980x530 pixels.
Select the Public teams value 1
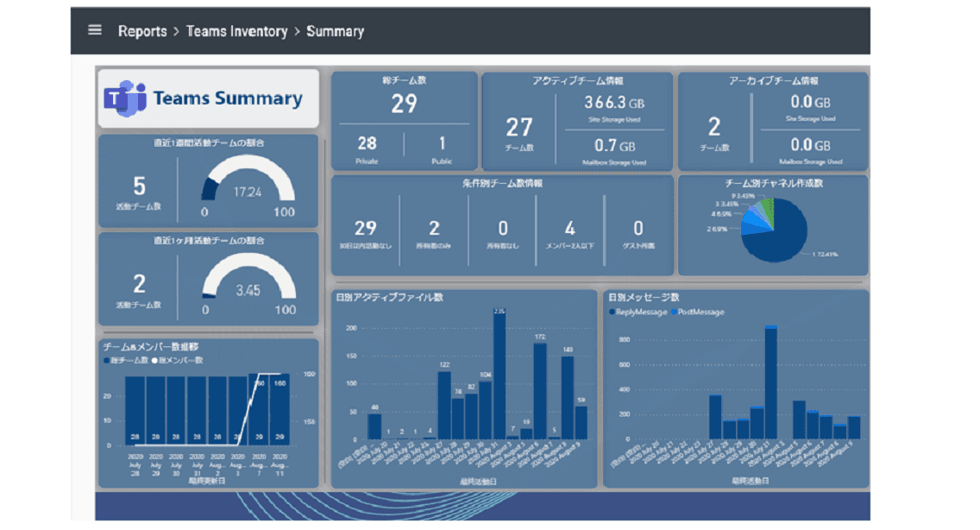[x=442, y=144]
